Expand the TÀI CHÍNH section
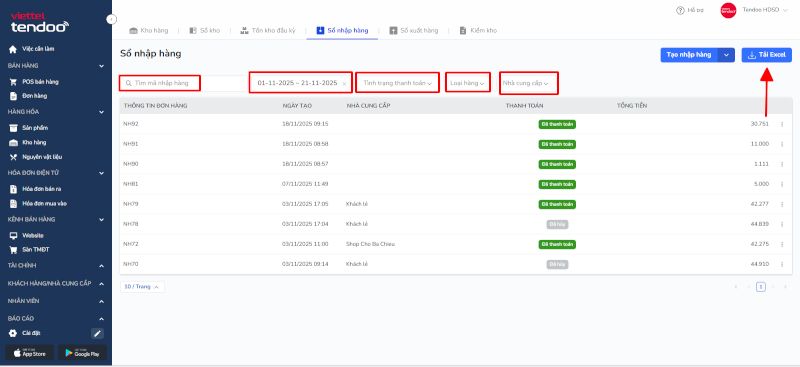 click(x=102, y=266)
